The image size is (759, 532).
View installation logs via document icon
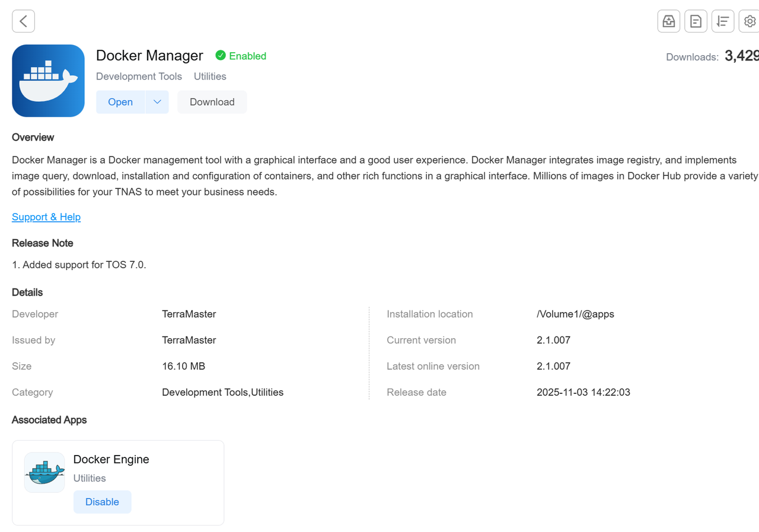click(x=696, y=21)
